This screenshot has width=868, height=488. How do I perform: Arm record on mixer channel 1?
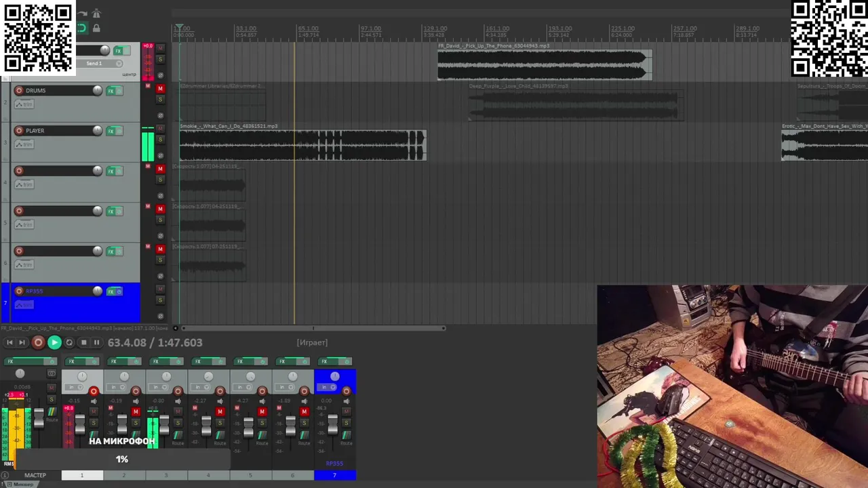coord(94,391)
